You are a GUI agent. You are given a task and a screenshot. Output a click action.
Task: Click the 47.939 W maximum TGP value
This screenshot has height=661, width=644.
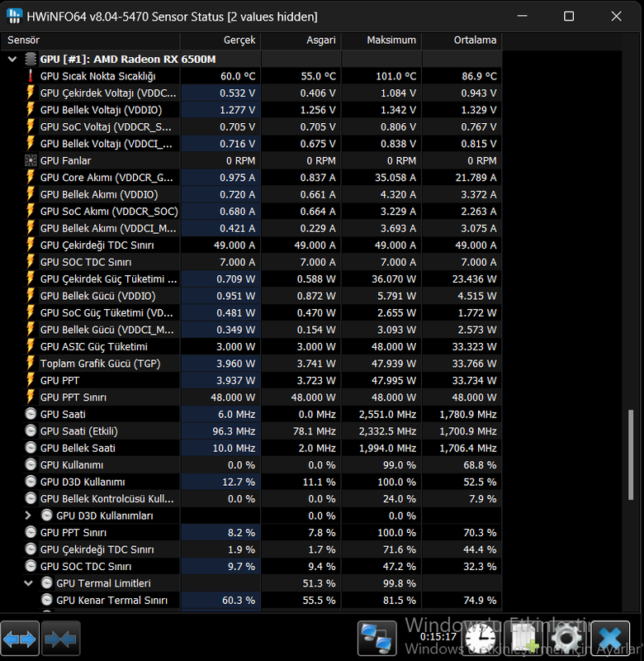click(x=394, y=364)
